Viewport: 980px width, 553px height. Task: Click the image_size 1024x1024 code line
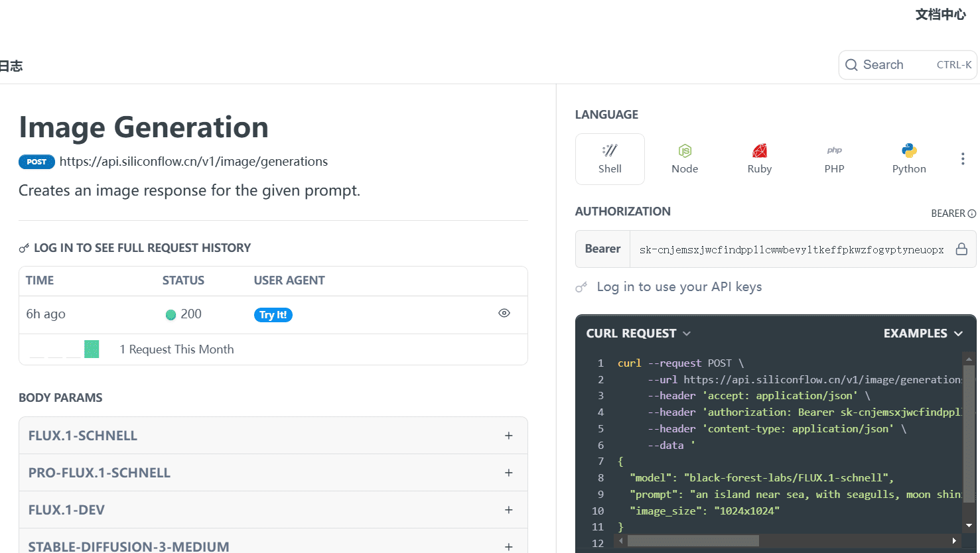(705, 511)
